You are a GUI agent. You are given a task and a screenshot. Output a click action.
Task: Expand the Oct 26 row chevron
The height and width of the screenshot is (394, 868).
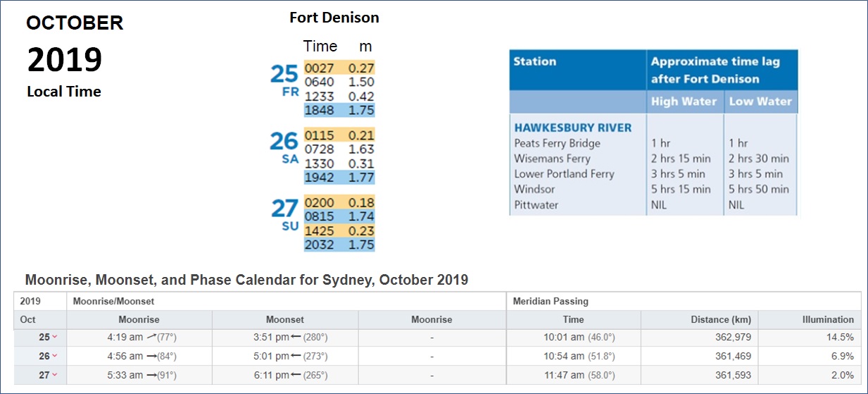click(55, 357)
